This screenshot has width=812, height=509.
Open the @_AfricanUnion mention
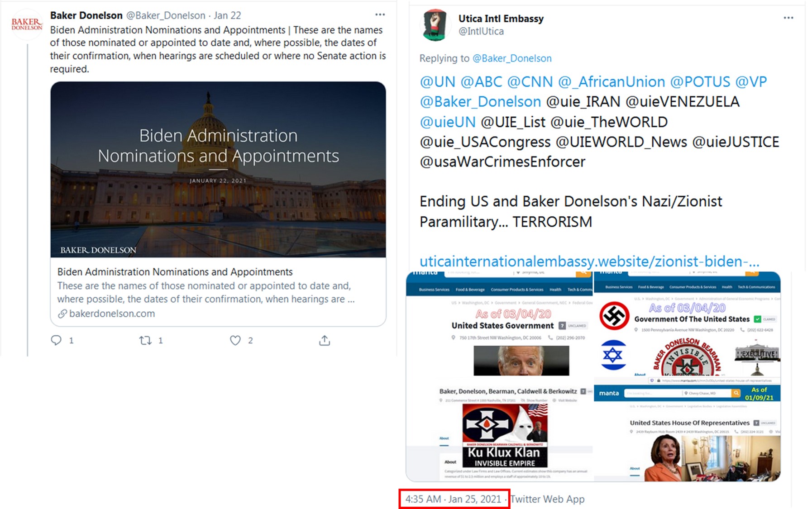pyautogui.click(x=611, y=82)
